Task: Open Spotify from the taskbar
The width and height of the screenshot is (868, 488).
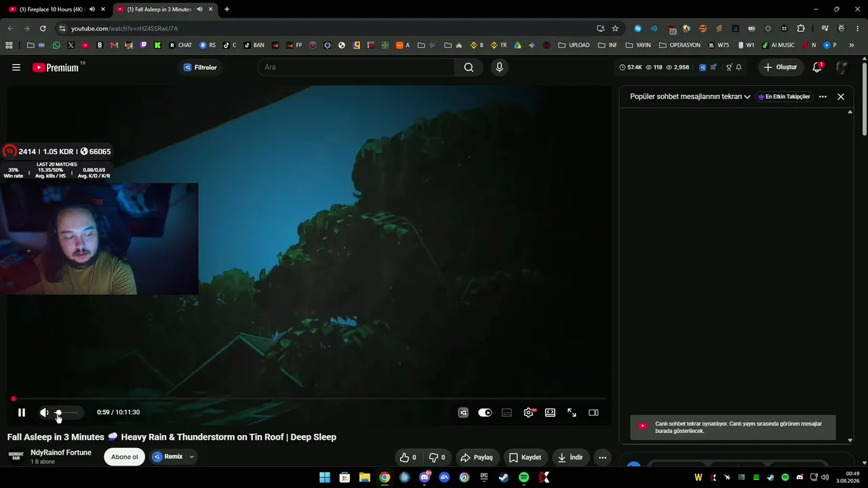Action: click(524, 477)
